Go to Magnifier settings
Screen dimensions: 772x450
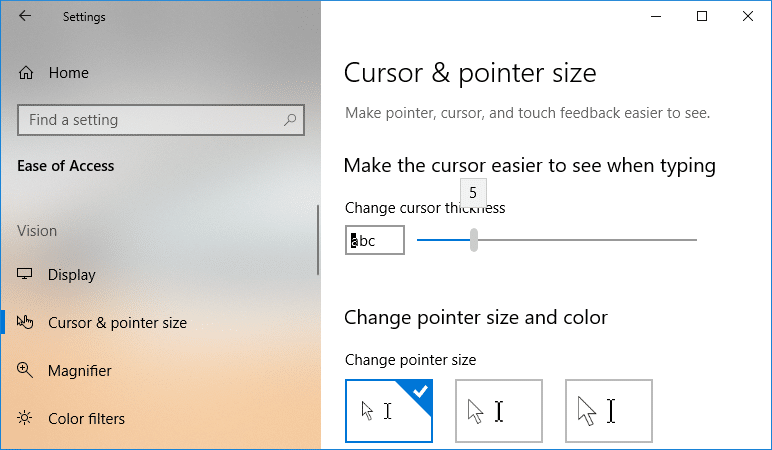80,371
